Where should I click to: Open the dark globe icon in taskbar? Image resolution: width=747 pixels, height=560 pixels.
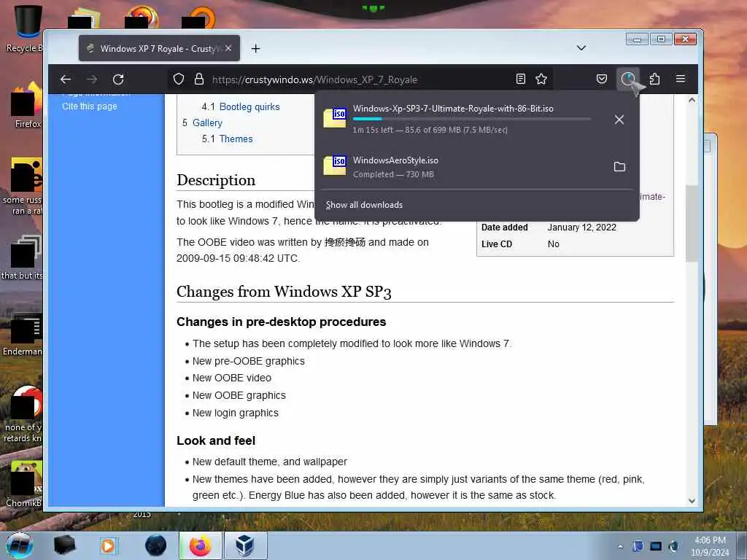[x=156, y=545]
